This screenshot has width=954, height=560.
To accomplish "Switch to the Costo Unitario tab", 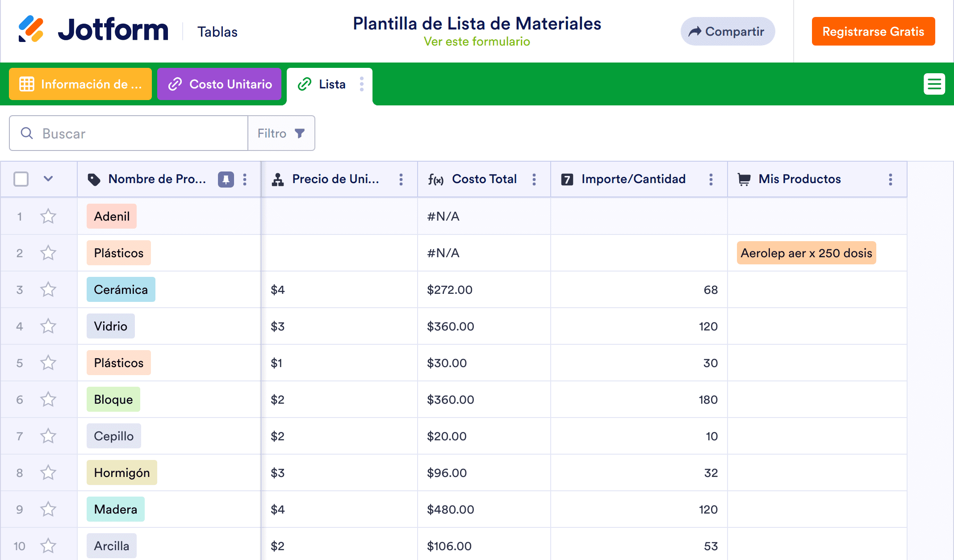I will tap(219, 84).
